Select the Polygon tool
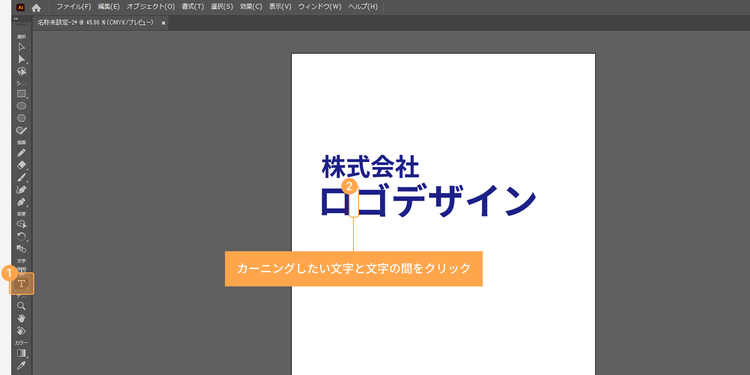 [x=21, y=118]
